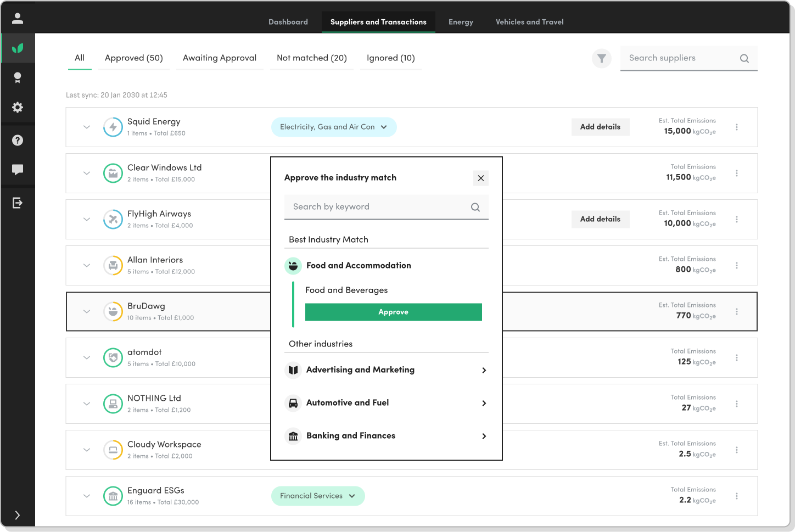Expand the BruDawg row
795x532 pixels.
pyautogui.click(x=87, y=311)
